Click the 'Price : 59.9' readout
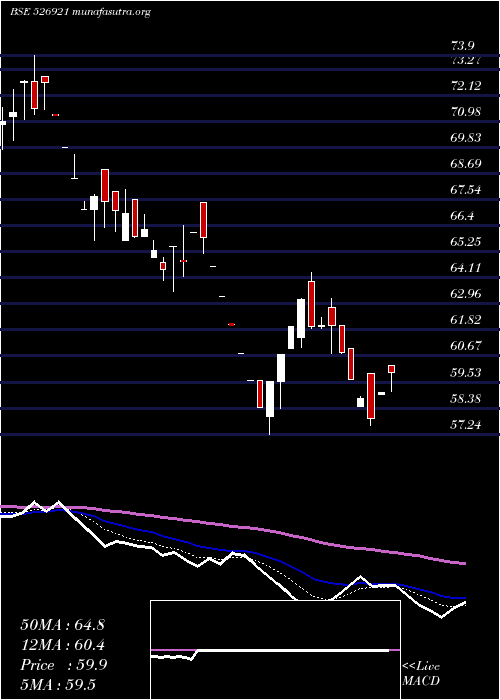Image resolution: width=500 pixels, height=700 pixels. 63,665
